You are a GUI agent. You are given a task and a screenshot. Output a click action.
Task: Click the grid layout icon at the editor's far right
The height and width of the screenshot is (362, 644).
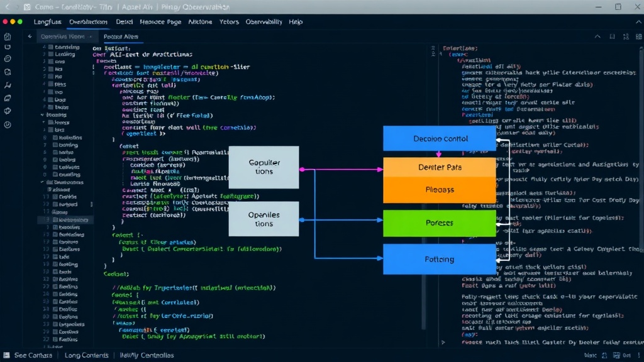click(x=639, y=36)
